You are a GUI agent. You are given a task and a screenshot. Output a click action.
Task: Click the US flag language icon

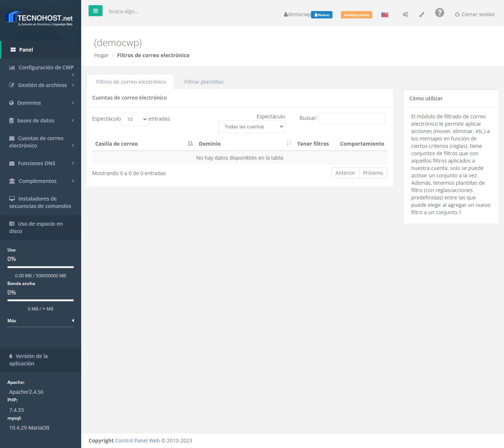click(384, 15)
